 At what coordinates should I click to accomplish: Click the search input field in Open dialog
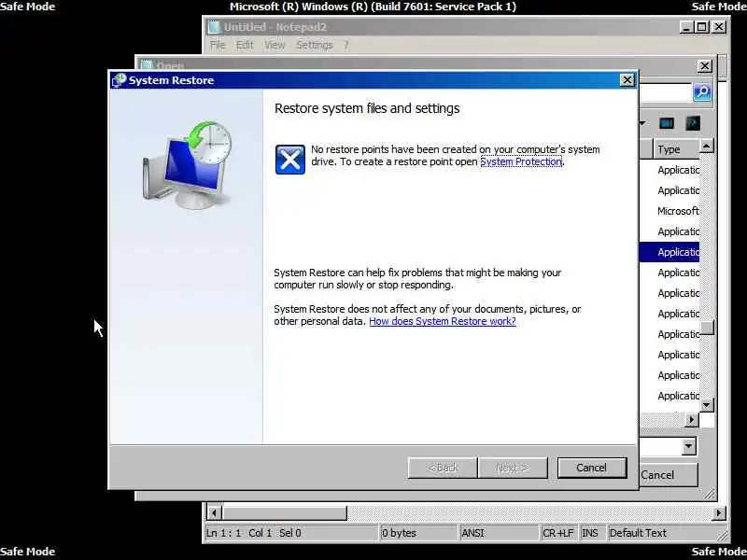pos(666,92)
